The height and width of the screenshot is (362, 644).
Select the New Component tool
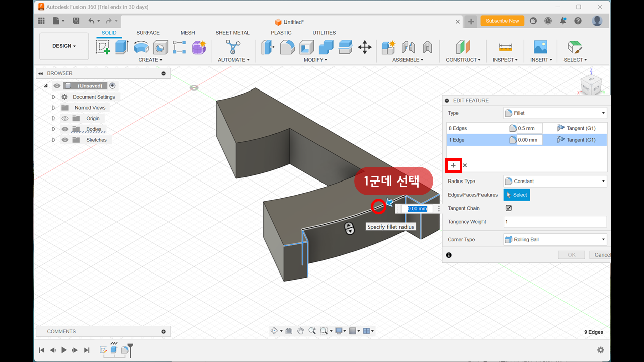(388, 47)
